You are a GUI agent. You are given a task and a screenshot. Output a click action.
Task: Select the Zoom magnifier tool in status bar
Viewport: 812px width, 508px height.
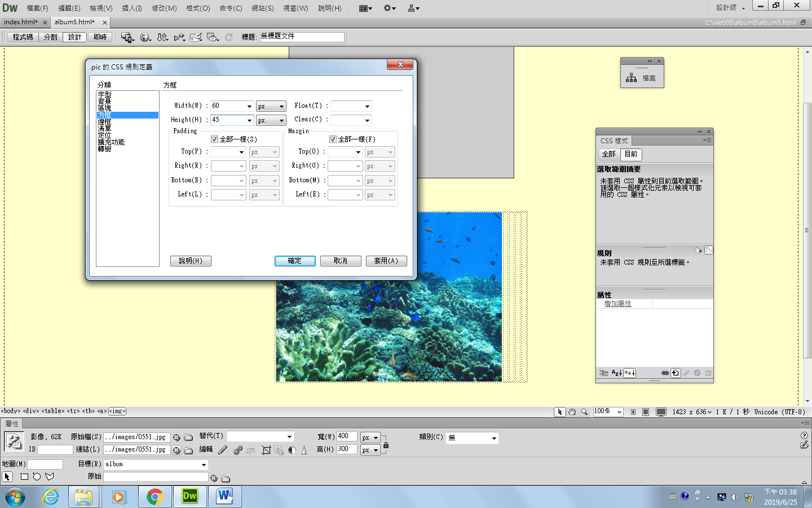(x=585, y=412)
